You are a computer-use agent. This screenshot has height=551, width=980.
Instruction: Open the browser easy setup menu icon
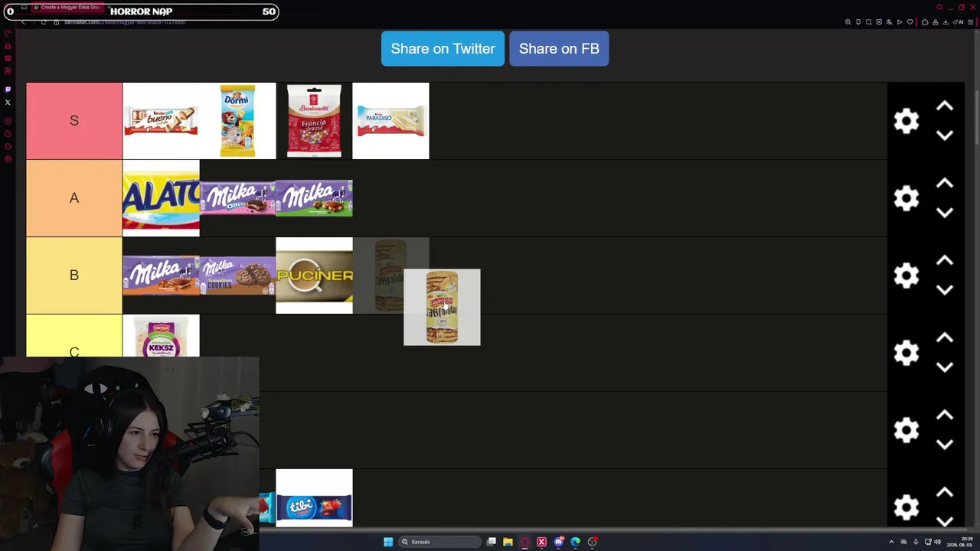pos(971,22)
